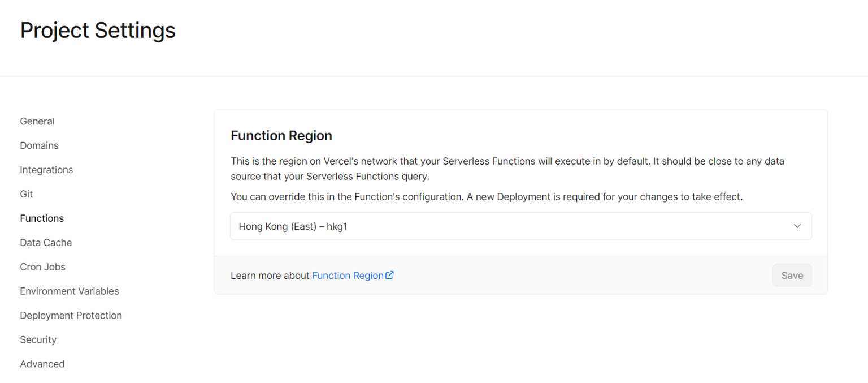Follow the Function Region documentation link
This screenshot has height=383, width=868.
pyautogui.click(x=348, y=276)
